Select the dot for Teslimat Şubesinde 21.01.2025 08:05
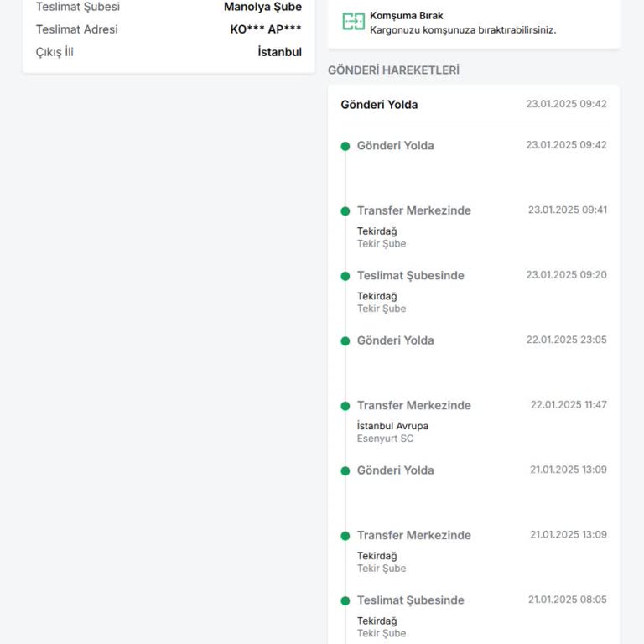The width and height of the screenshot is (644, 644). (x=345, y=601)
